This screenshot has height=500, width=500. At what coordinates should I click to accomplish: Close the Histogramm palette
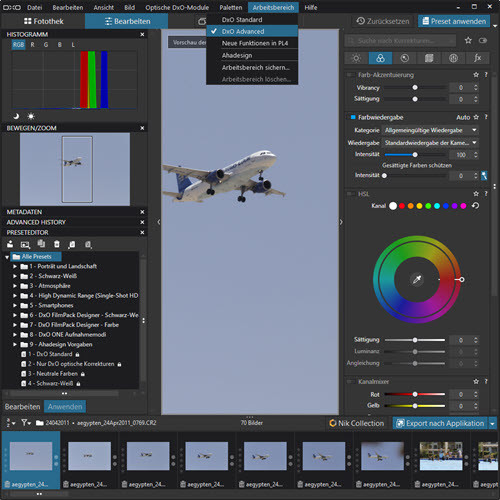142,34
